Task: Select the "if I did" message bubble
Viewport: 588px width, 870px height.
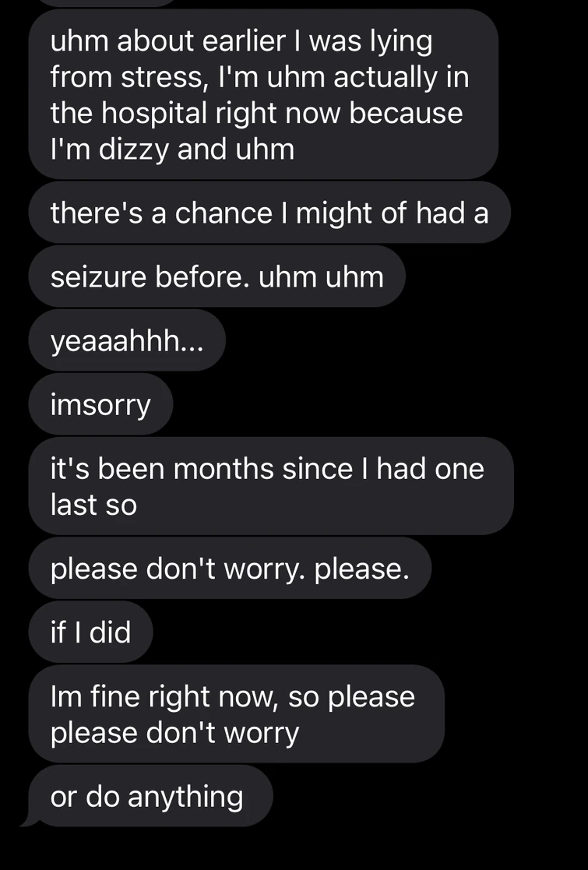Action: [90, 632]
